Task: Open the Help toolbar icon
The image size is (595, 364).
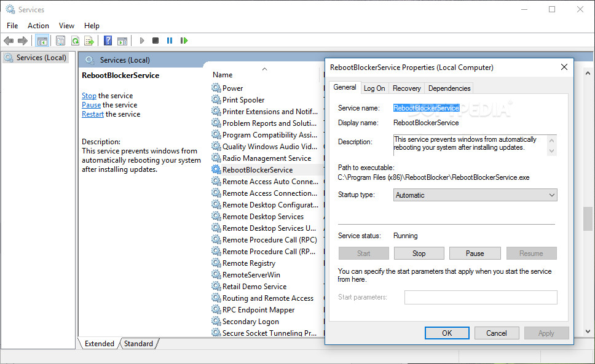Action: pyautogui.click(x=108, y=41)
